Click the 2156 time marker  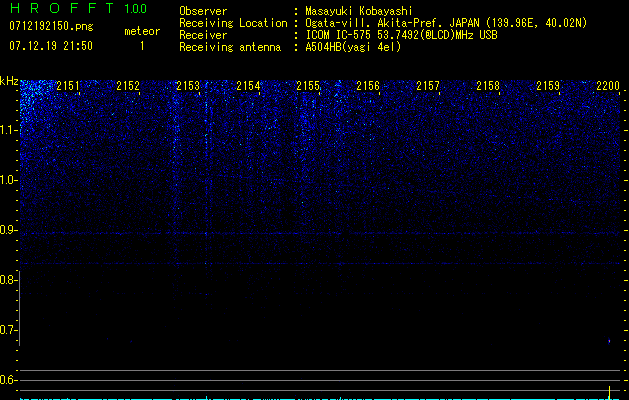368,86
